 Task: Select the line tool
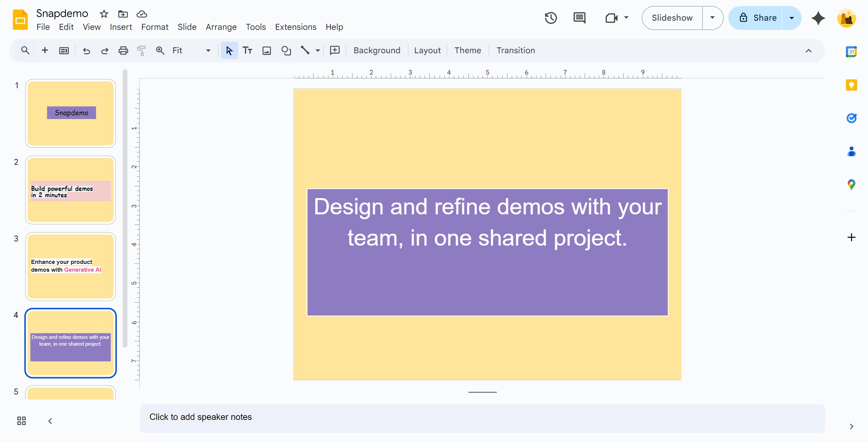(305, 50)
